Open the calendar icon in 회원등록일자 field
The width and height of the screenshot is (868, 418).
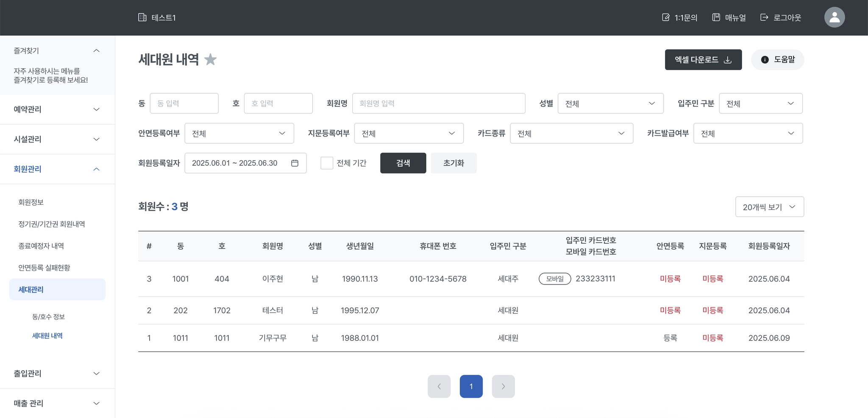click(295, 163)
